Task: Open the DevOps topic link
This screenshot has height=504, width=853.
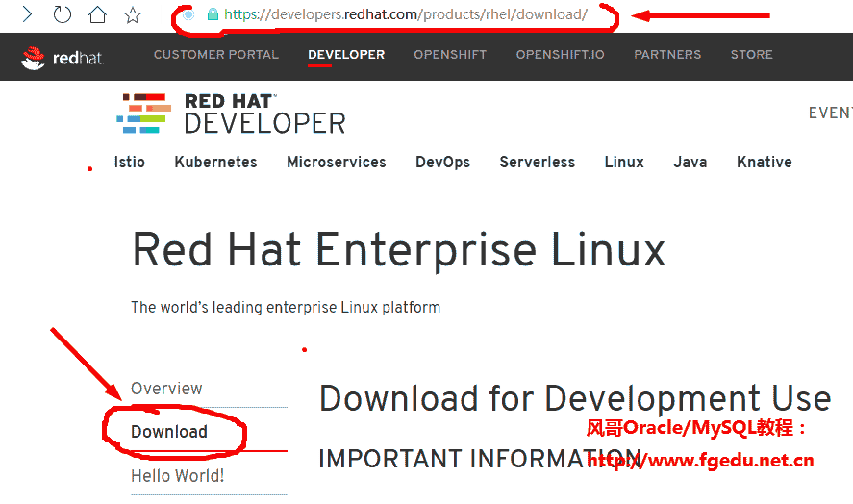Action: [x=442, y=163]
